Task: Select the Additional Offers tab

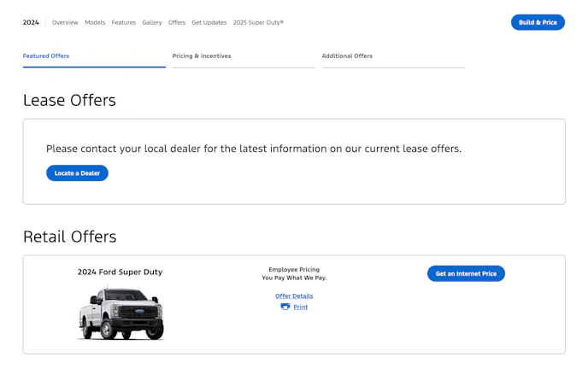Action: (x=347, y=56)
